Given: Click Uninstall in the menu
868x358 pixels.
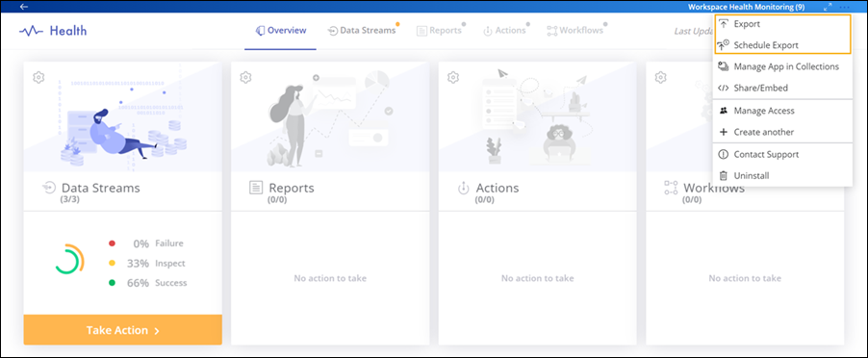Looking at the screenshot, I should tap(782, 175).
